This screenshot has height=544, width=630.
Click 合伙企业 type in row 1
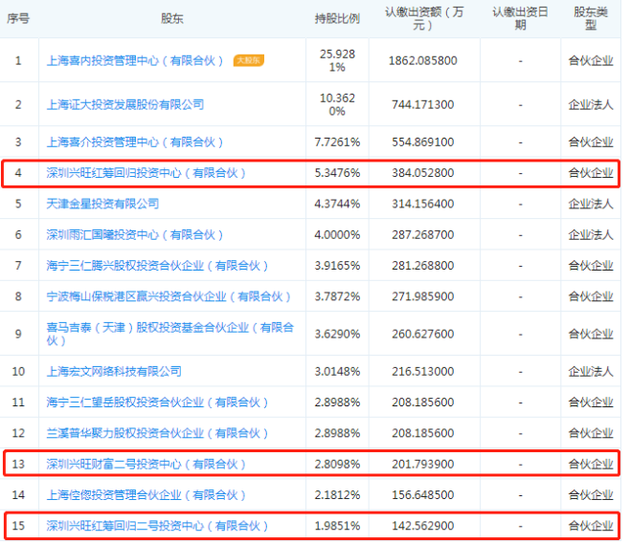click(x=591, y=61)
